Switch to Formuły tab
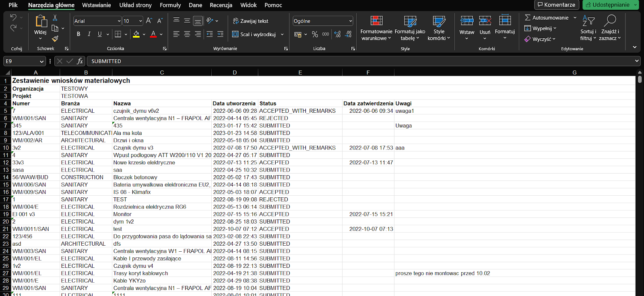This screenshot has width=644, height=296. click(170, 5)
